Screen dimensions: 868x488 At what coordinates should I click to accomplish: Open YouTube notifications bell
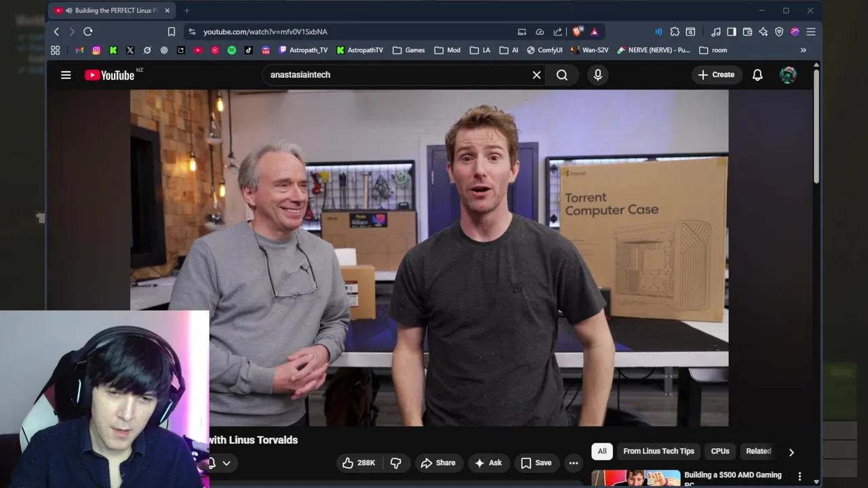757,75
